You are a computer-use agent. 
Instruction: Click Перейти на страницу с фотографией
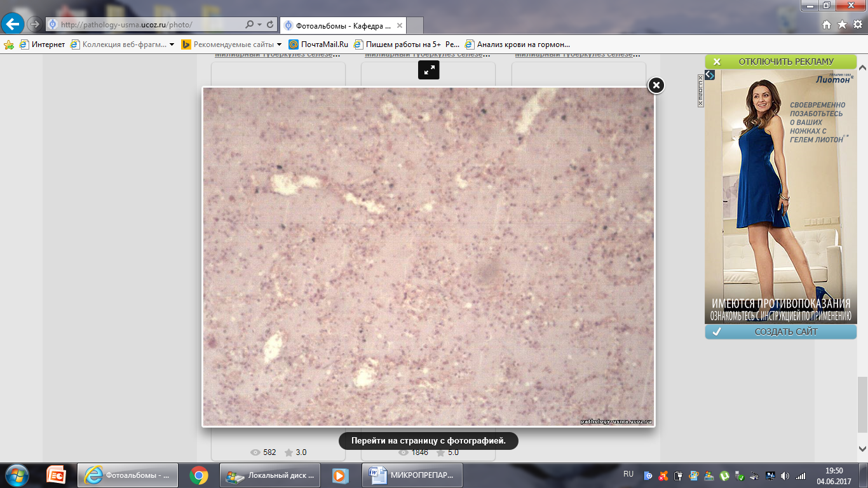(x=428, y=440)
